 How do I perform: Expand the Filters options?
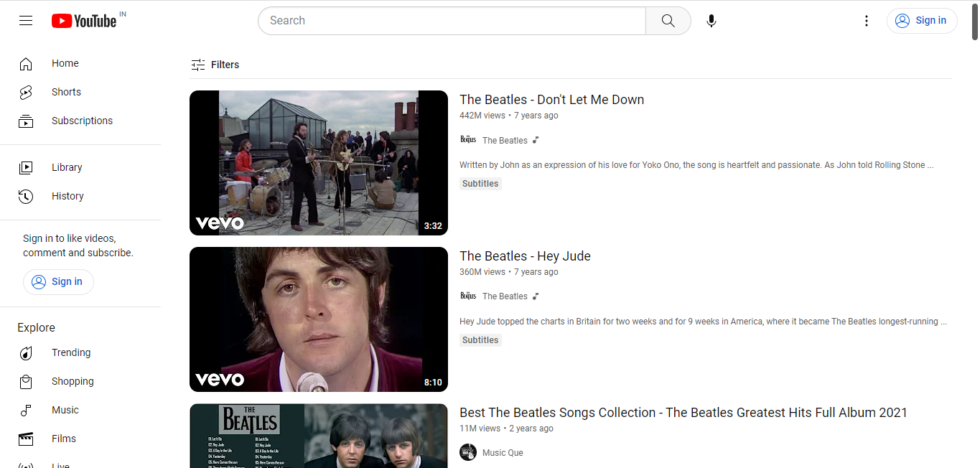215,65
